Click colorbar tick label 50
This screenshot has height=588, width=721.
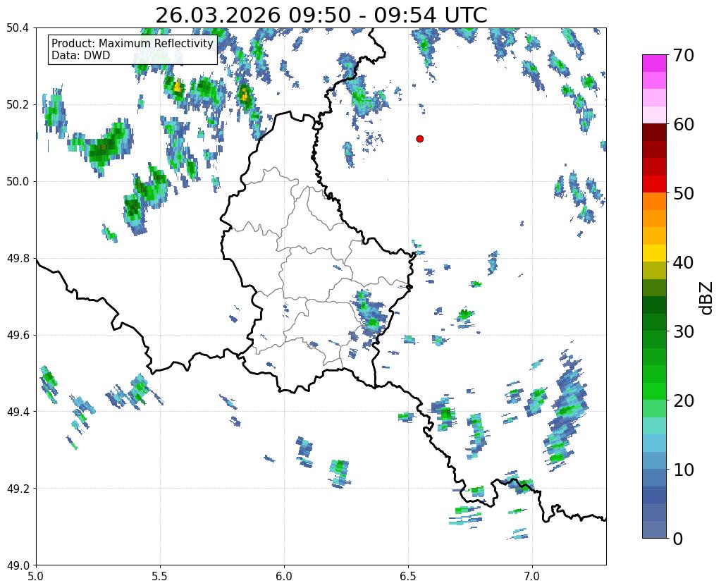coord(684,193)
